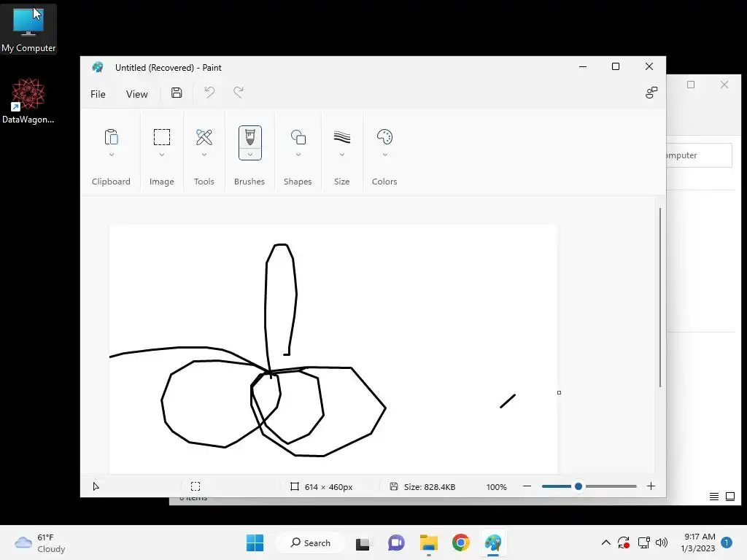747x560 pixels.
Task: Click the volume icon in system tray
Action: [x=661, y=542]
